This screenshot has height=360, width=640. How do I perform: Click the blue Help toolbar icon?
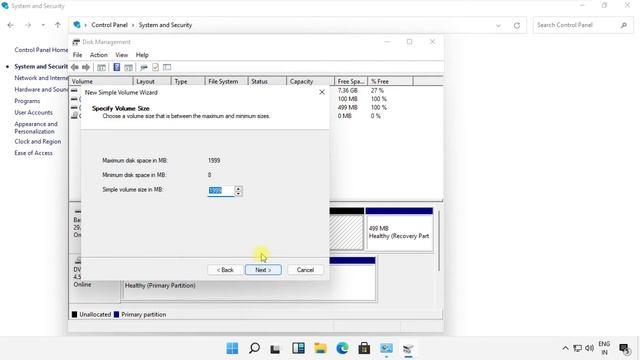click(117, 67)
